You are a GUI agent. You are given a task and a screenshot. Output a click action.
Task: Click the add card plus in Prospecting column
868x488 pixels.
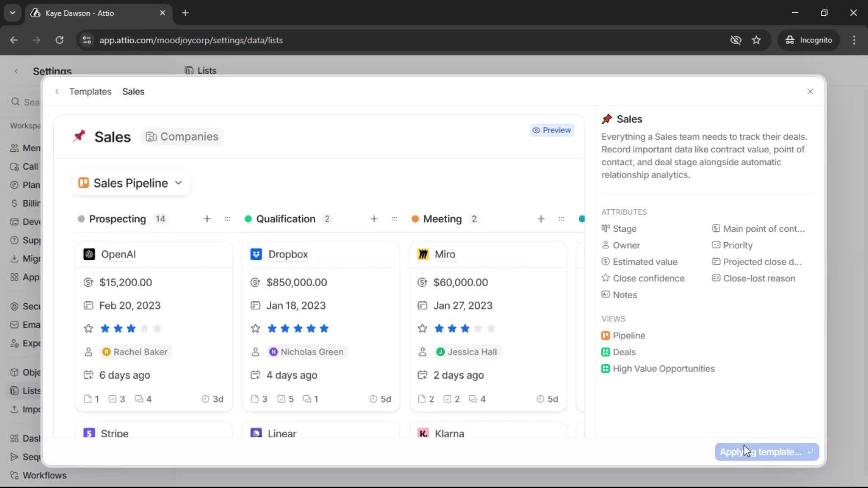(x=207, y=219)
